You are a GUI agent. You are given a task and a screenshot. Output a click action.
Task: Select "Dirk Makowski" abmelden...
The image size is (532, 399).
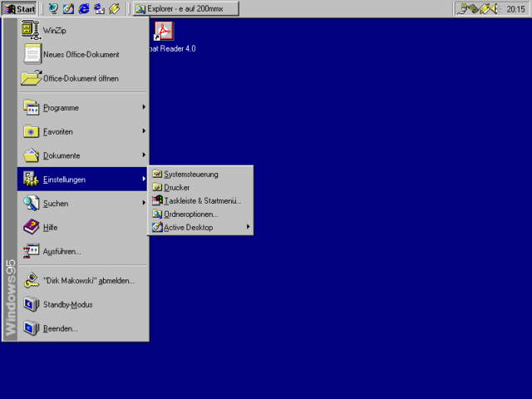pyautogui.click(x=83, y=281)
